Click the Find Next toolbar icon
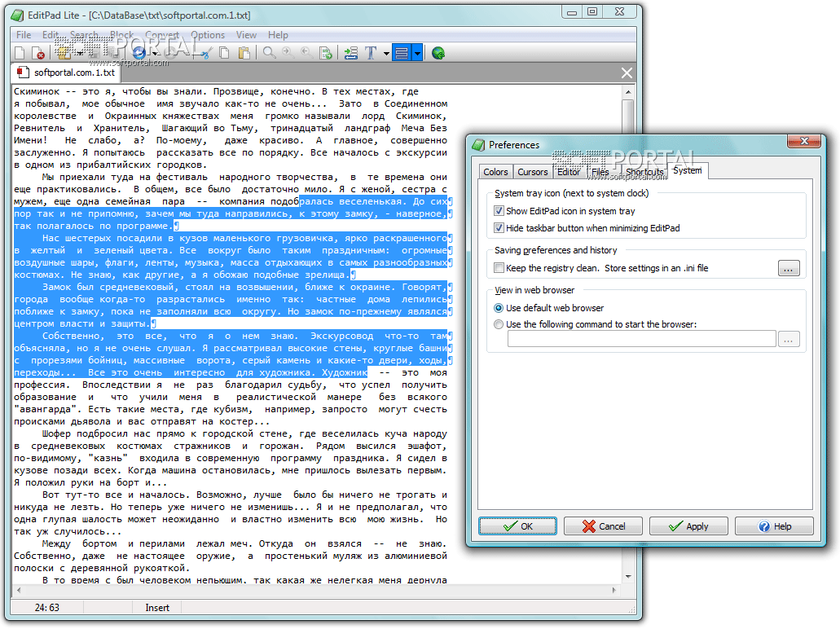Image resolution: width=840 pixels, height=629 pixels. 288,52
